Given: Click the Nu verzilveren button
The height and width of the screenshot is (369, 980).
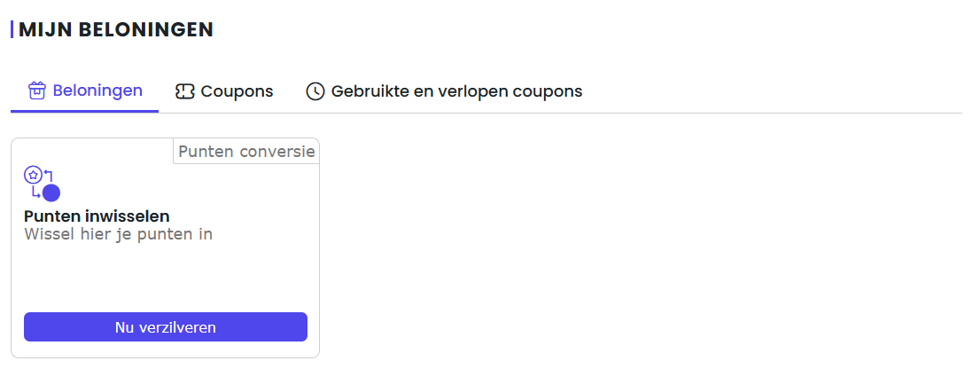Looking at the screenshot, I should point(166,327).
